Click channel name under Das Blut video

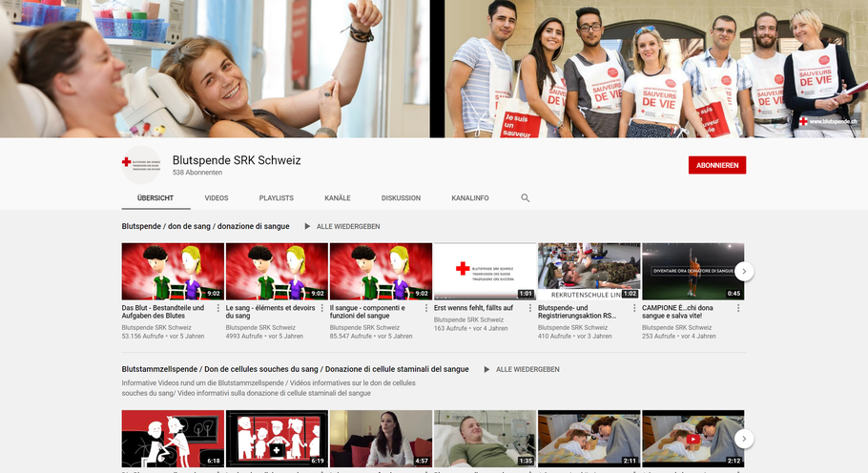coord(156,327)
